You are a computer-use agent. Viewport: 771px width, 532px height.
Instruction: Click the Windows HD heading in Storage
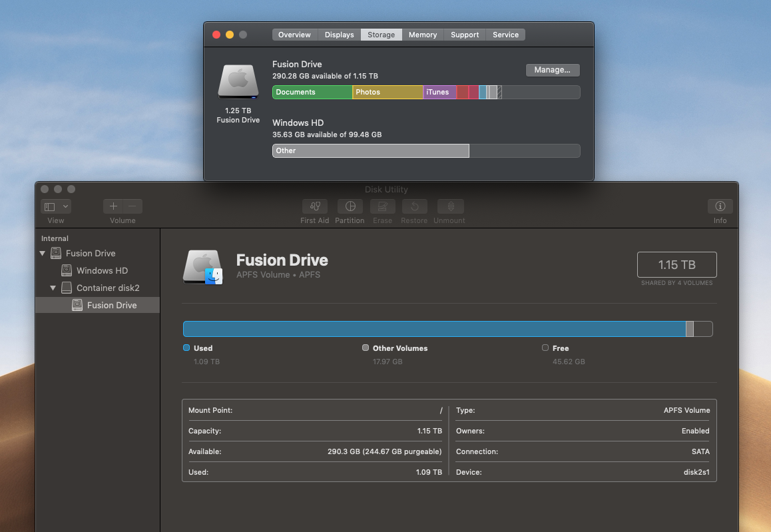click(x=298, y=123)
